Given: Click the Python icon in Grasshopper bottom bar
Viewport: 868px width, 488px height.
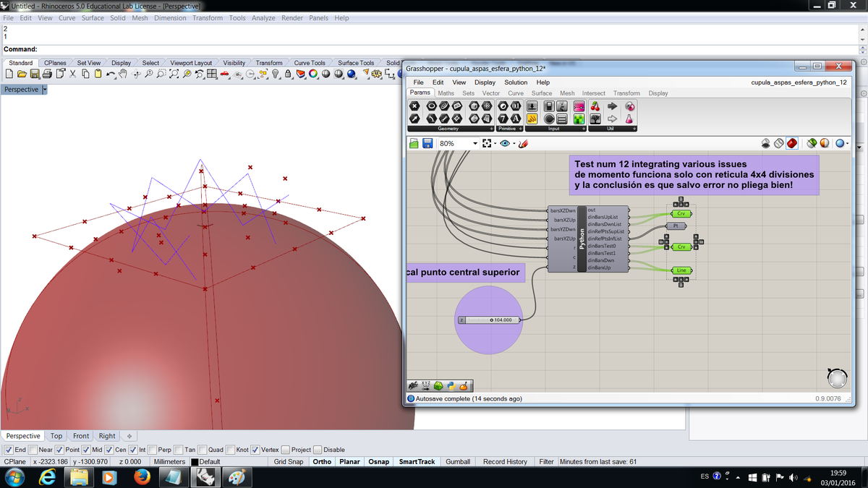Looking at the screenshot, I should (x=451, y=386).
